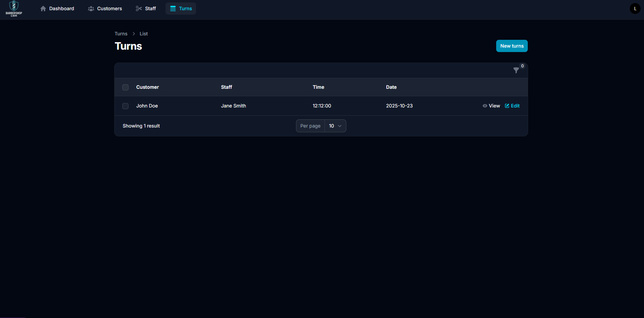644x318 pixels.
Task: Check the John Doe row checkbox
Action: [125, 106]
